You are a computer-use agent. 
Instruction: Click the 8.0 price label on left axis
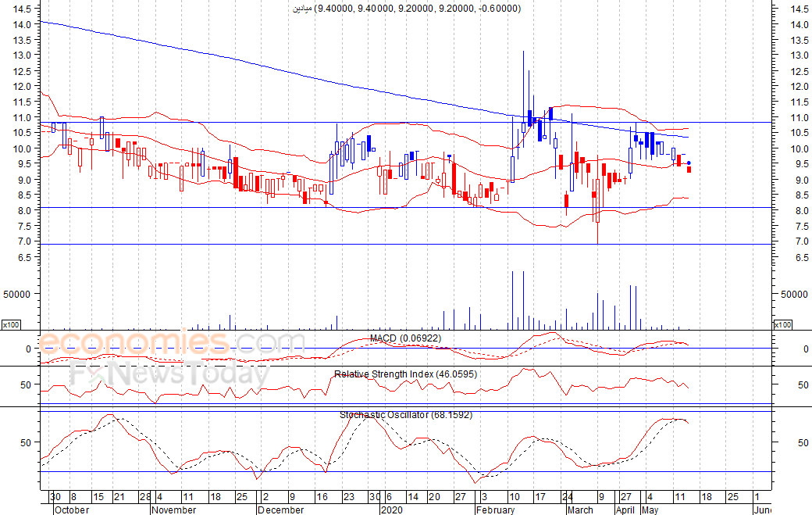point(24,211)
